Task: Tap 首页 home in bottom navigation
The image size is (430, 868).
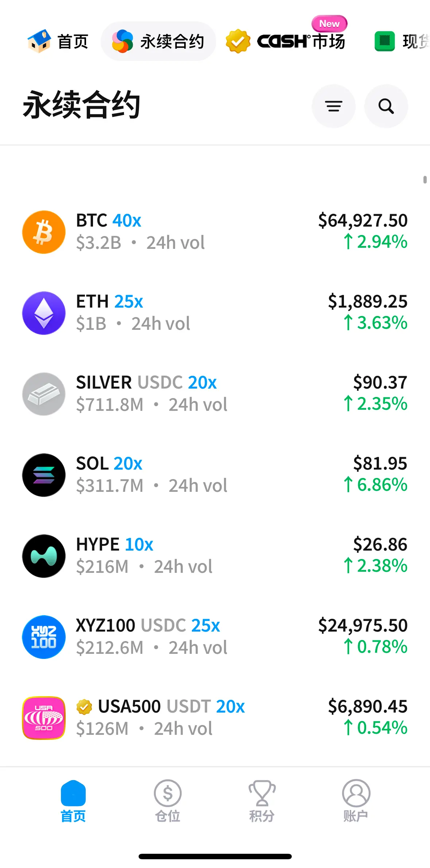Action: [x=73, y=801]
